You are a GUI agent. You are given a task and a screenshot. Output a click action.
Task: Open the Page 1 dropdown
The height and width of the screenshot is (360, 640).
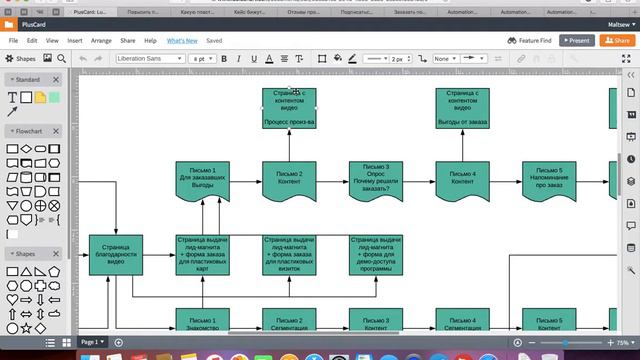click(92, 342)
